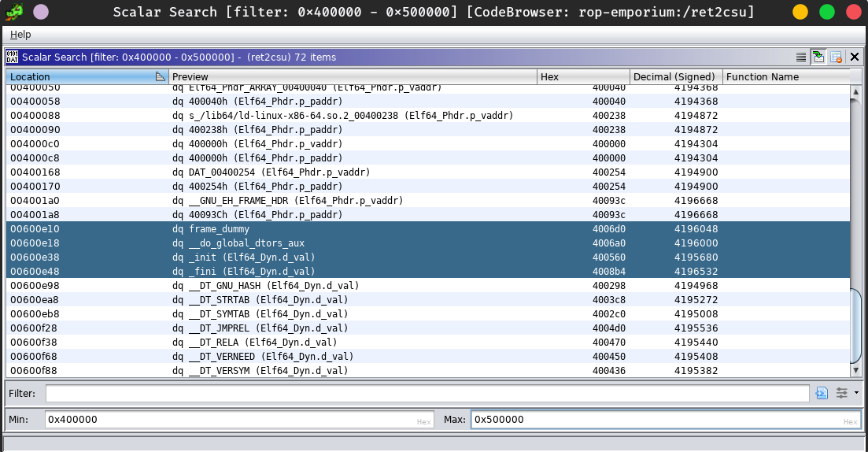Click the Location column sort indicator

161,76
